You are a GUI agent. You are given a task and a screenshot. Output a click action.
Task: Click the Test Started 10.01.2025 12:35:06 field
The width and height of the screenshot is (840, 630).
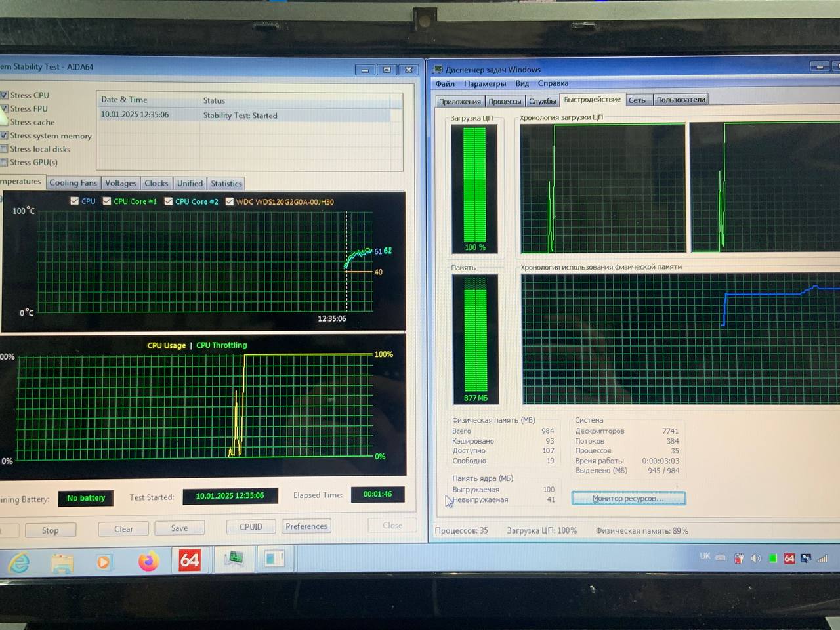[230, 496]
